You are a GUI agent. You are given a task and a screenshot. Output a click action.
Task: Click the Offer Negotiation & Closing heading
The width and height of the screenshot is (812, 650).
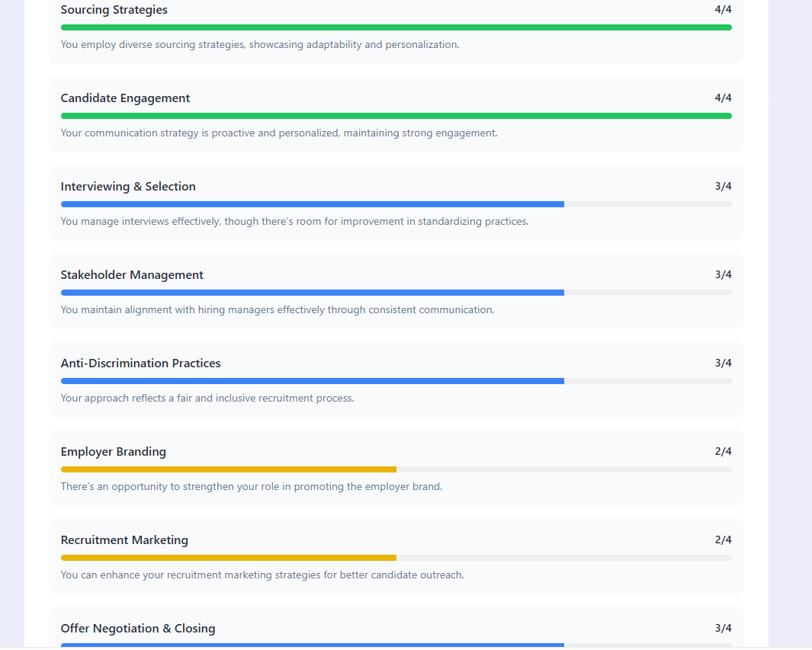point(138,629)
